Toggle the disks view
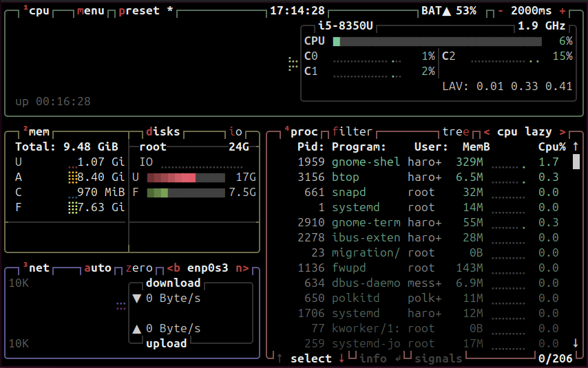588x368 pixels. point(162,132)
